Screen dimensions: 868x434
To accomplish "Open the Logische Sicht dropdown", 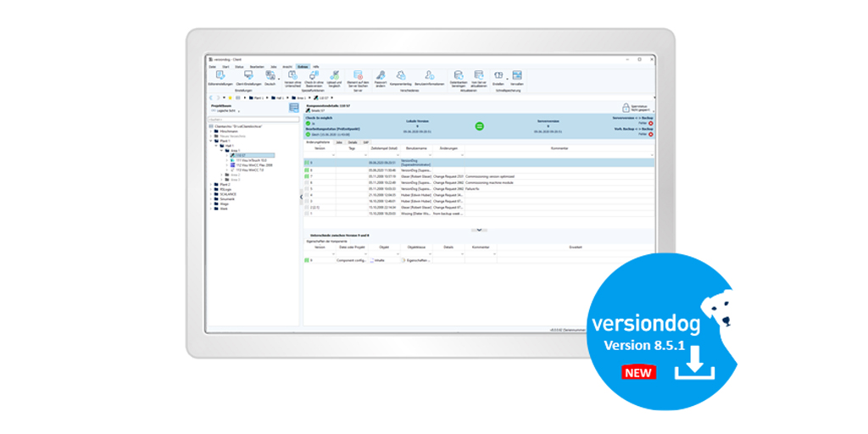I will click(x=239, y=111).
